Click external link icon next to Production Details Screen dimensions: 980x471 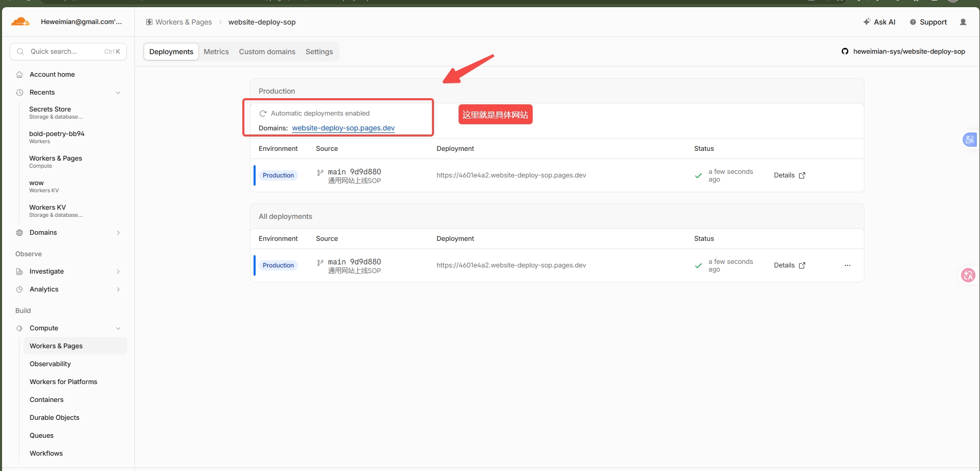tap(802, 175)
